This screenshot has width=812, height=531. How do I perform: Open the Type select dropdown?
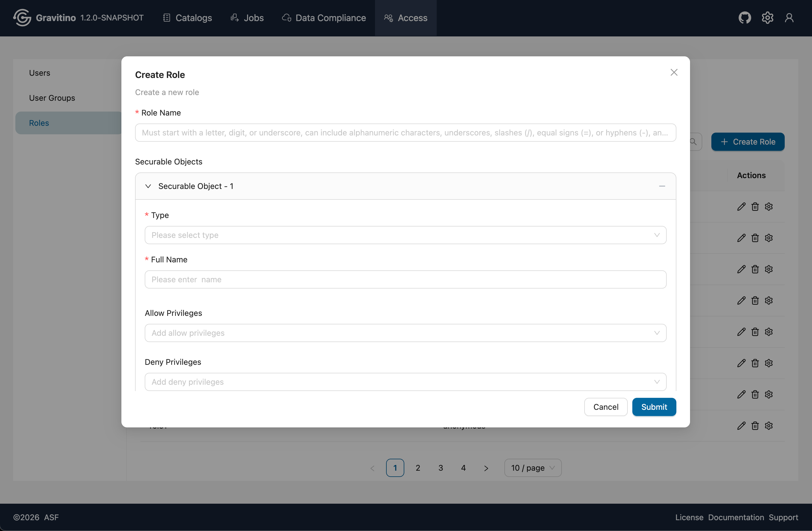point(405,235)
